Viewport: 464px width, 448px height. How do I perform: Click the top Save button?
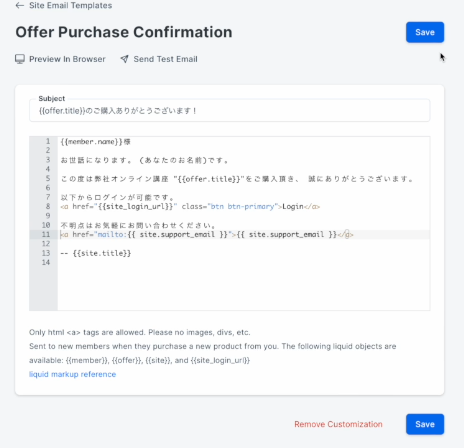(x=425, y=32)
